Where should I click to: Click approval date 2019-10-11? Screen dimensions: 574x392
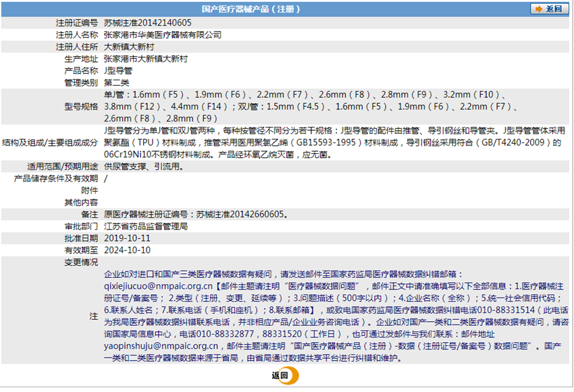click(x=127, y=238)
